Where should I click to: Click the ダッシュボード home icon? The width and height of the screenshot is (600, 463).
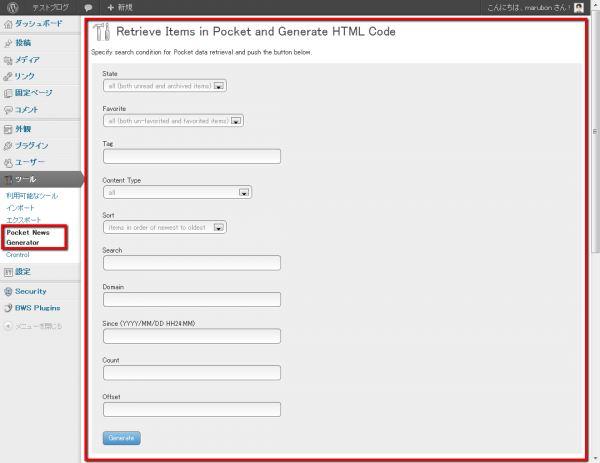(x=8, y=24)
